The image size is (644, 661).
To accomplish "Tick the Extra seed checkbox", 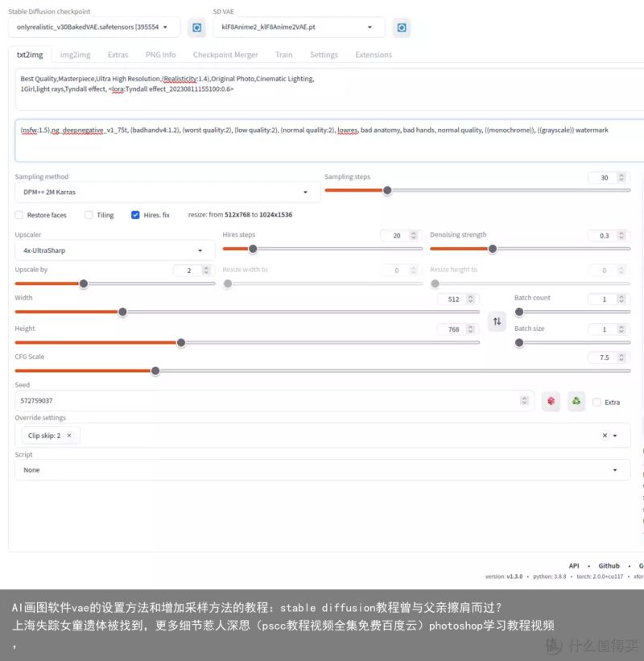I will [597, 403].
